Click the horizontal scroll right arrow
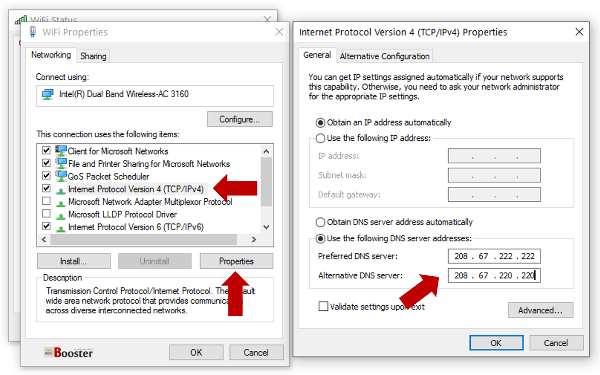Viewport: 600px width, 375px height. point(254,240)
